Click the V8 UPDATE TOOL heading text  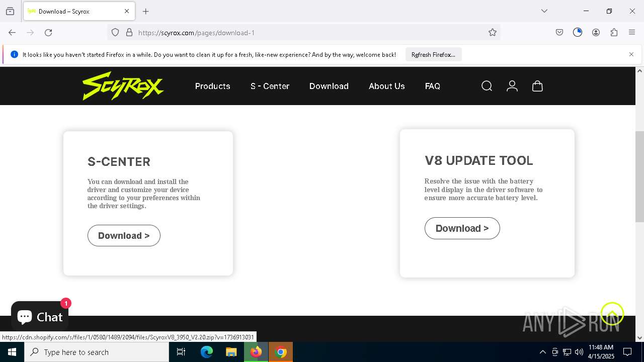(x=479, y=160)
